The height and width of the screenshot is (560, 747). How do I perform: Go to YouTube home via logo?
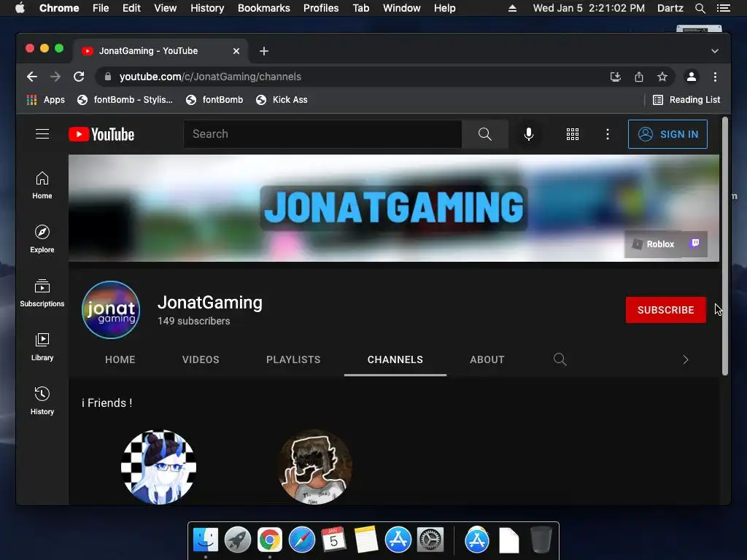point(101,134)
